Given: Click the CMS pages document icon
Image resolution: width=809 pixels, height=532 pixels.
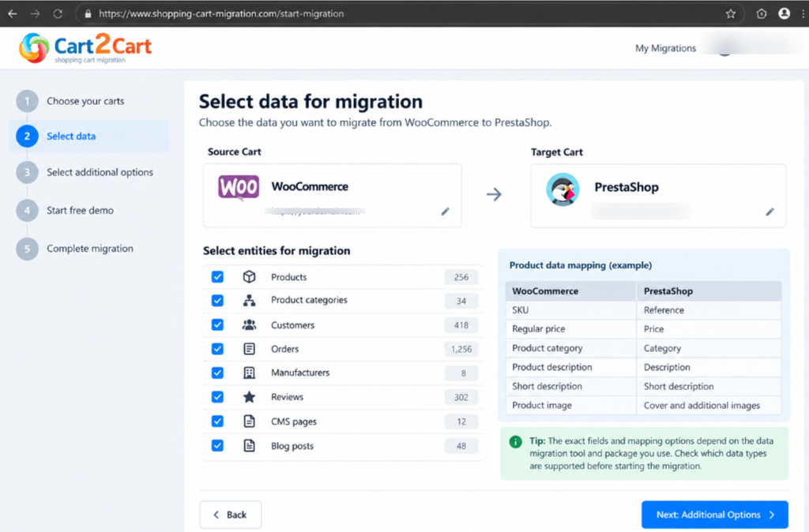Looking at the screenshot, I should 249,421.
